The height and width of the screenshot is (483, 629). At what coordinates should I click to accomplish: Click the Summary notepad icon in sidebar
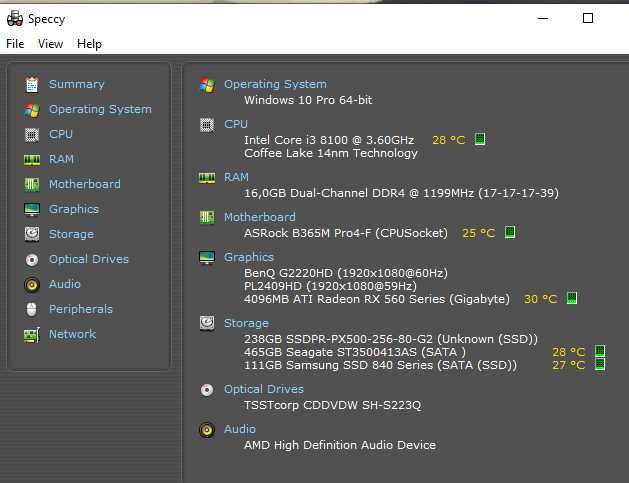(32, 84)
